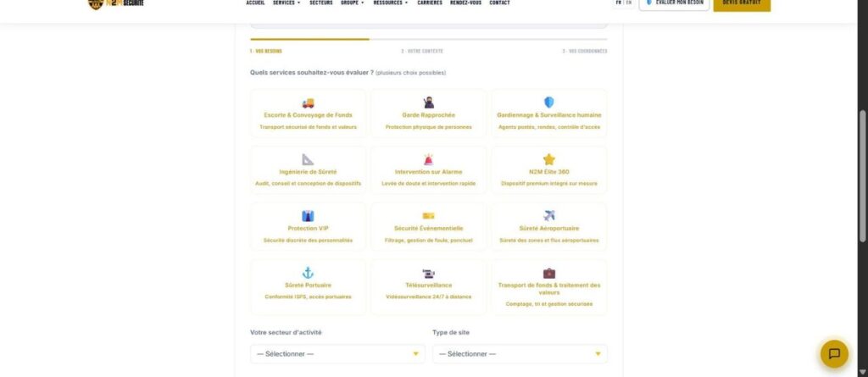
Task: Toggle the Intervention sur Alarme title
Action: 428,172
